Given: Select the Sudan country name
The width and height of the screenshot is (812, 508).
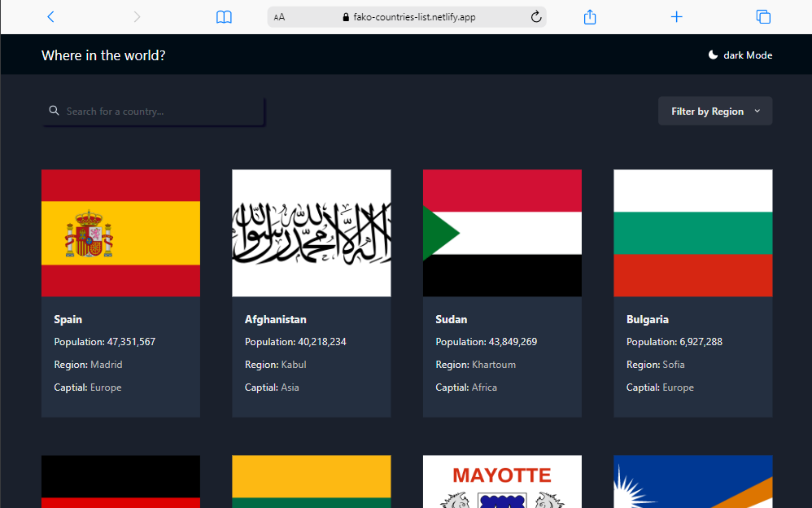Looking at the screenshot, I should [x=451, y=319].
